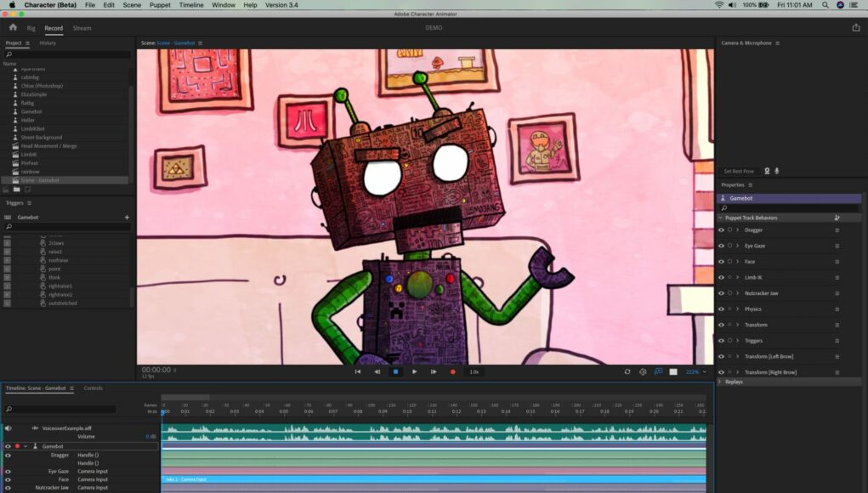Open the History tab
868x493 pixels.
pyautogui.click(x=48, y=43)
